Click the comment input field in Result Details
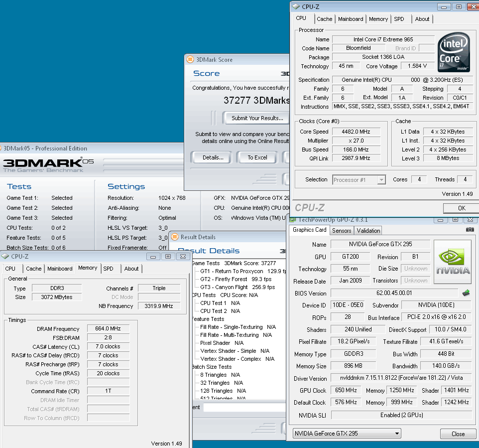 pyautogui.click(x=244, y=407)
